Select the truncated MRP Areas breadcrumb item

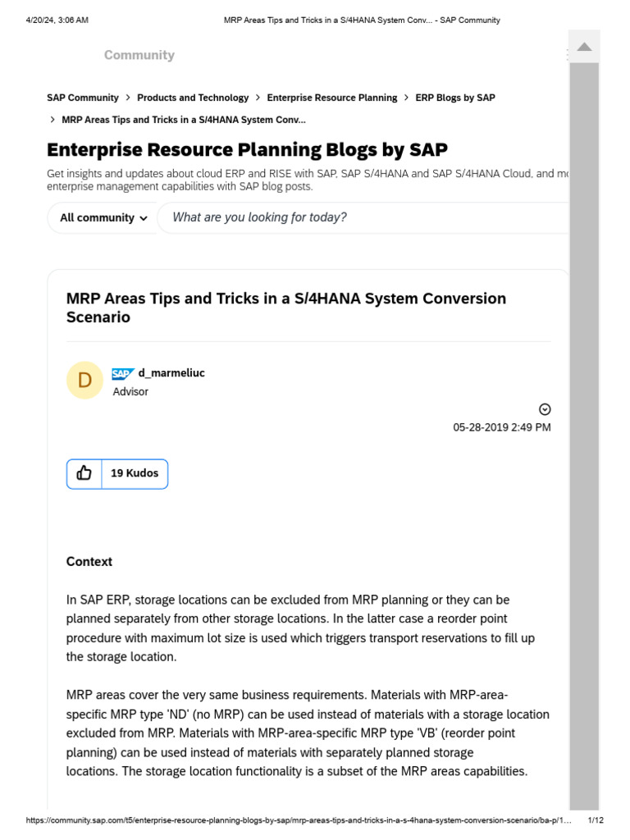coord(184,120)
